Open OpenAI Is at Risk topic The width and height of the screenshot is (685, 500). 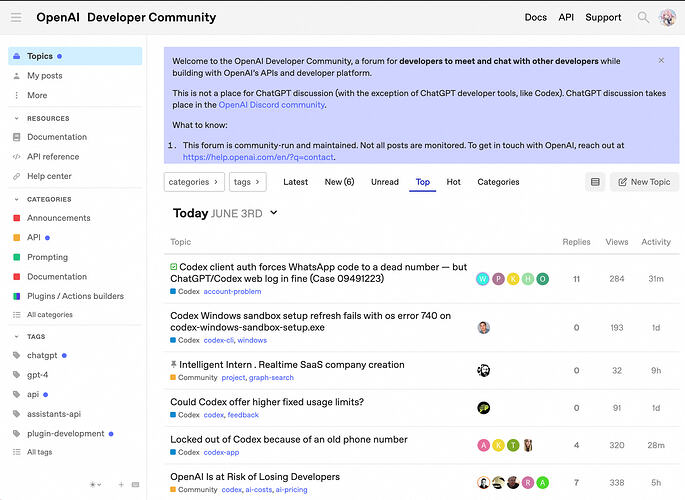[255, 477]
